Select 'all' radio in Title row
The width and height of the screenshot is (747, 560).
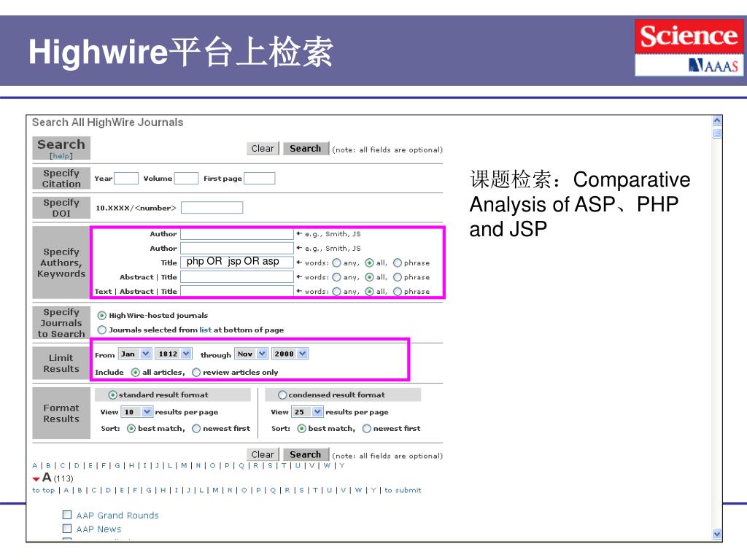point(369,262)
